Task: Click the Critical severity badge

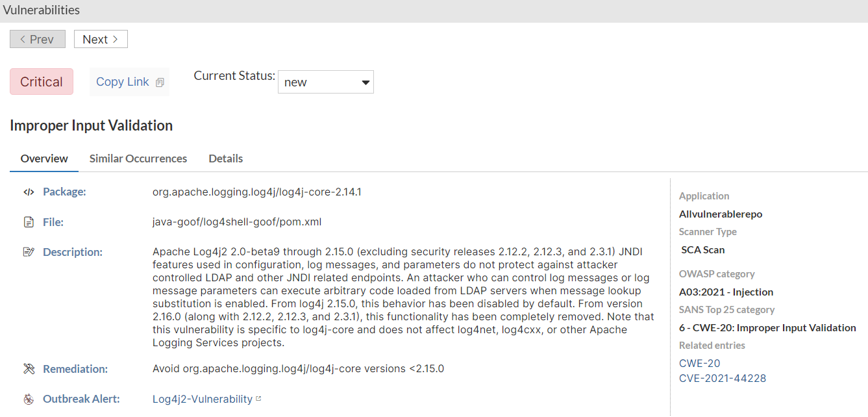Action: point(41,81)
